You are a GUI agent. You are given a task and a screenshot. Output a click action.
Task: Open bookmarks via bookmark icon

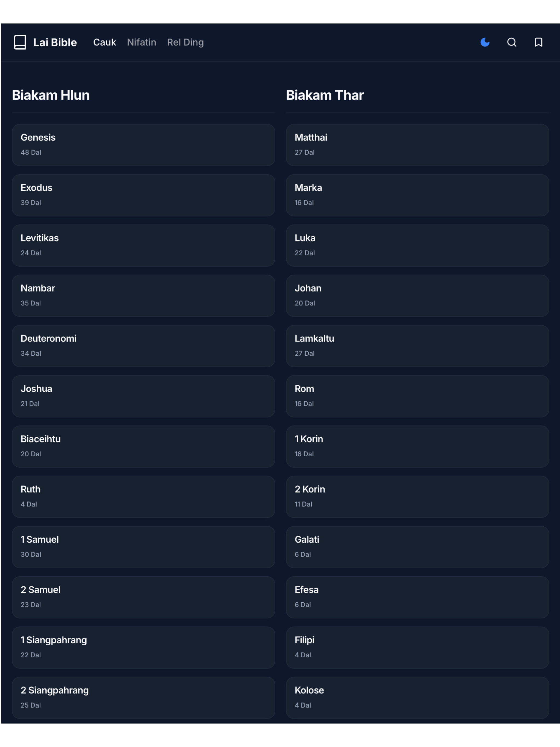(x=538, y=42)
